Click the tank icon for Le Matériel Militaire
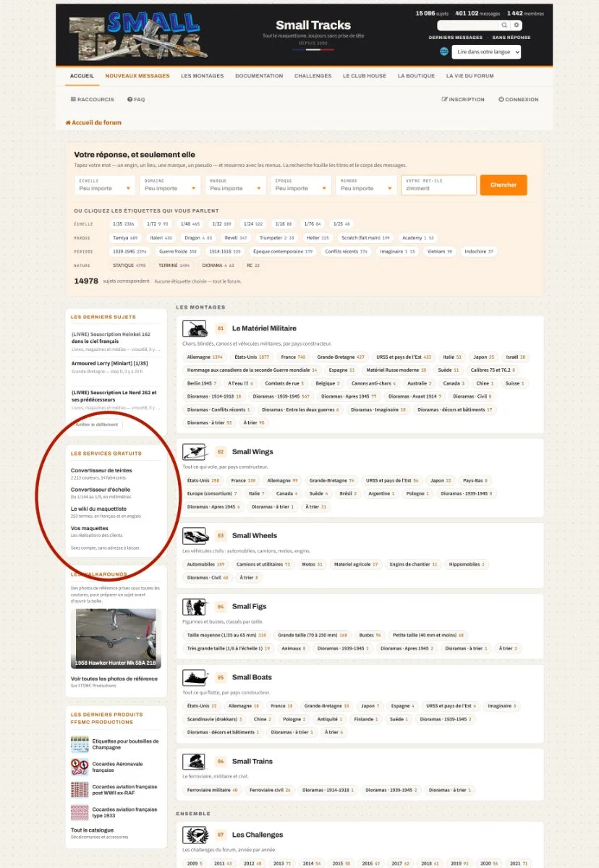The height and width of the screenshot is (868, 599). click(x=195, y=328)
